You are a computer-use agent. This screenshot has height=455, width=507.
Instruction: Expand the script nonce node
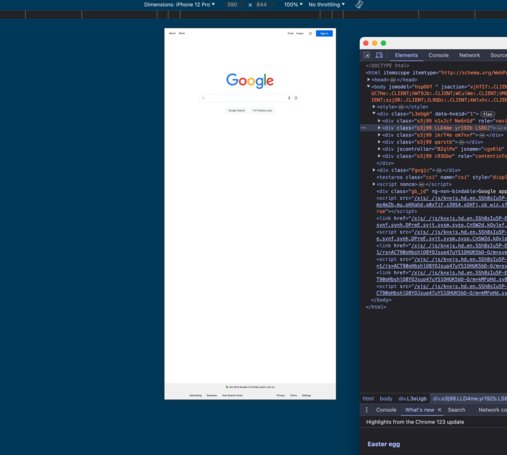coord(374,184)
